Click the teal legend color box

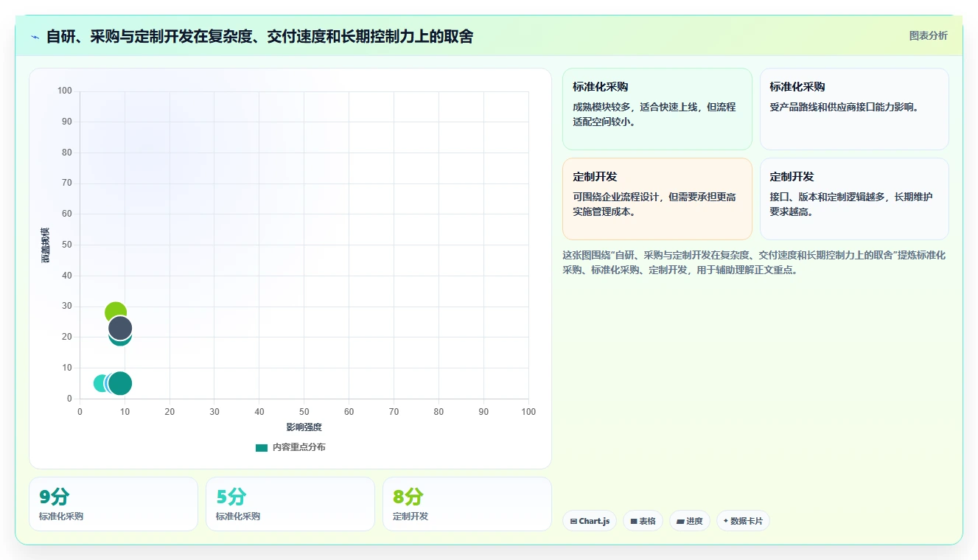point(262,447)
